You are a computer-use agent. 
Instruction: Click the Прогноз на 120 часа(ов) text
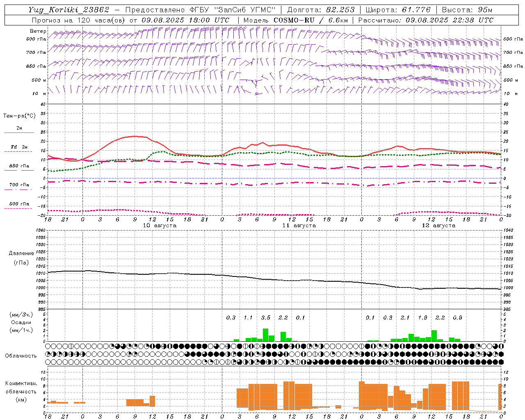click(x=79, y=20)
